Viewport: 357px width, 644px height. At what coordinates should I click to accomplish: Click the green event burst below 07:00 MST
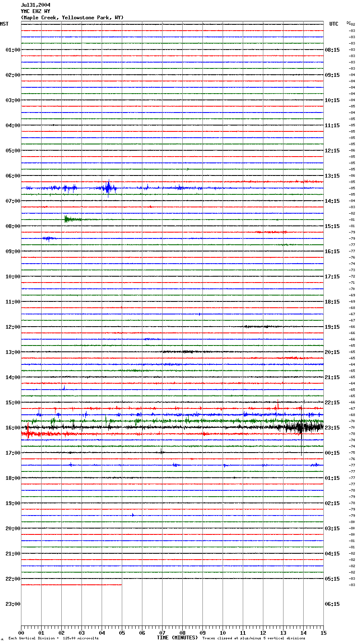(72, 219)
